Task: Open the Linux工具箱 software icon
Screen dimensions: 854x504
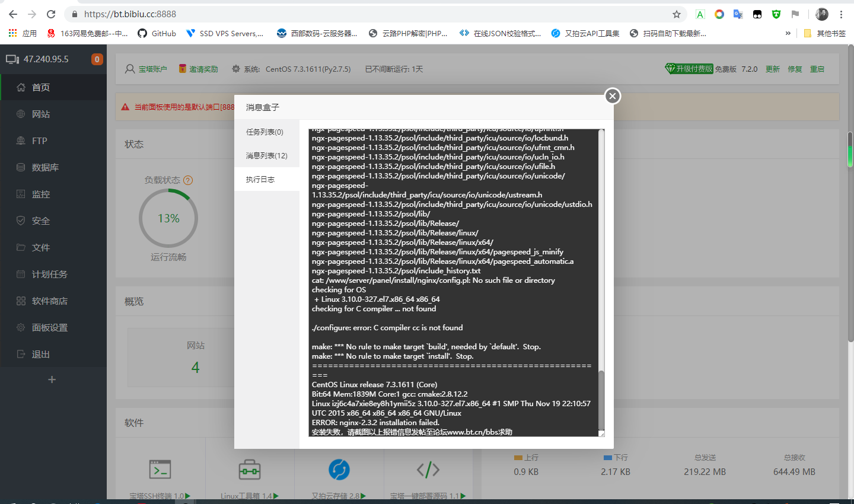Action: (x=250, y=470)
